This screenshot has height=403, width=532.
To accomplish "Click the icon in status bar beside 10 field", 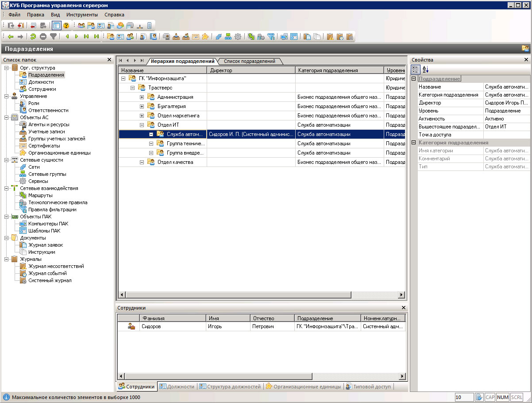I will click(479, 397).
